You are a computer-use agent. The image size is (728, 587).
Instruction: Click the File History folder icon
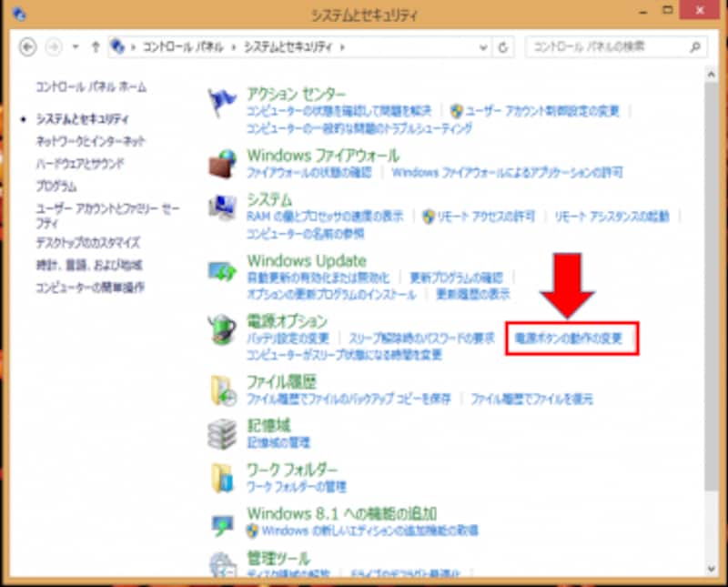223,391
